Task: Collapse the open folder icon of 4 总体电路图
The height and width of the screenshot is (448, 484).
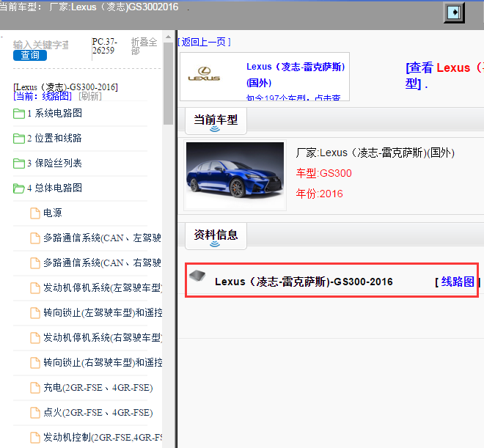Action: (19, 188)
